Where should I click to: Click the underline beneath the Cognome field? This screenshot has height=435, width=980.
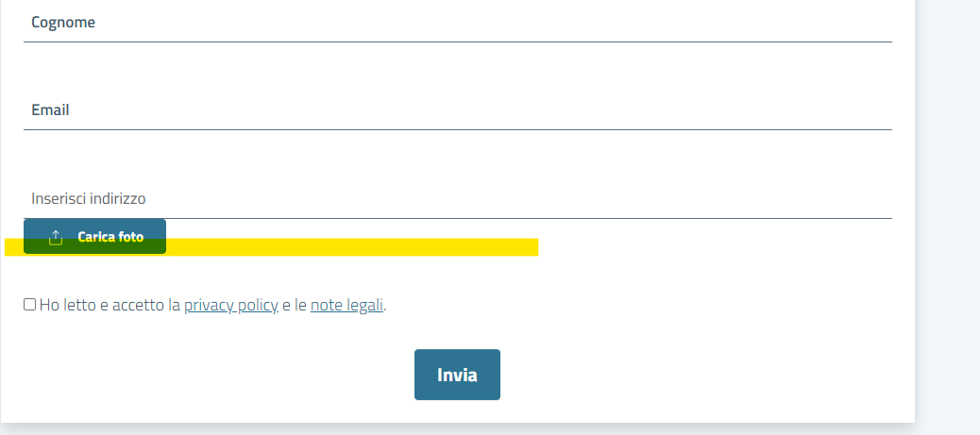[458, 42]
